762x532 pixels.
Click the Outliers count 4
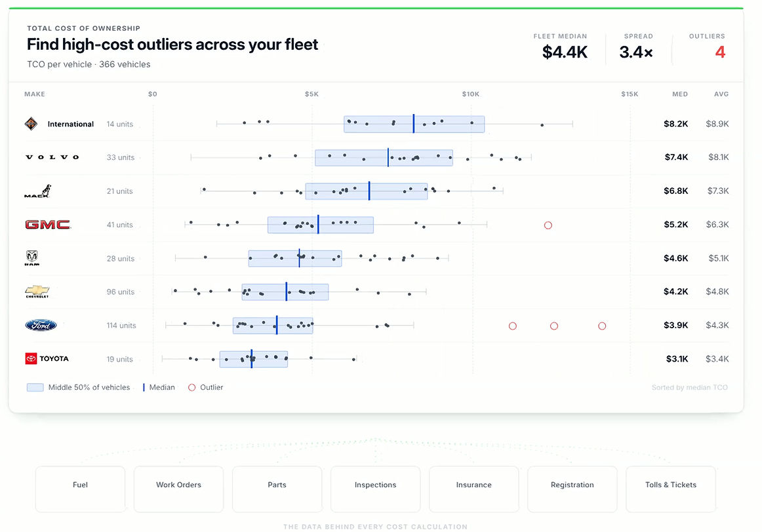[720, 52]
